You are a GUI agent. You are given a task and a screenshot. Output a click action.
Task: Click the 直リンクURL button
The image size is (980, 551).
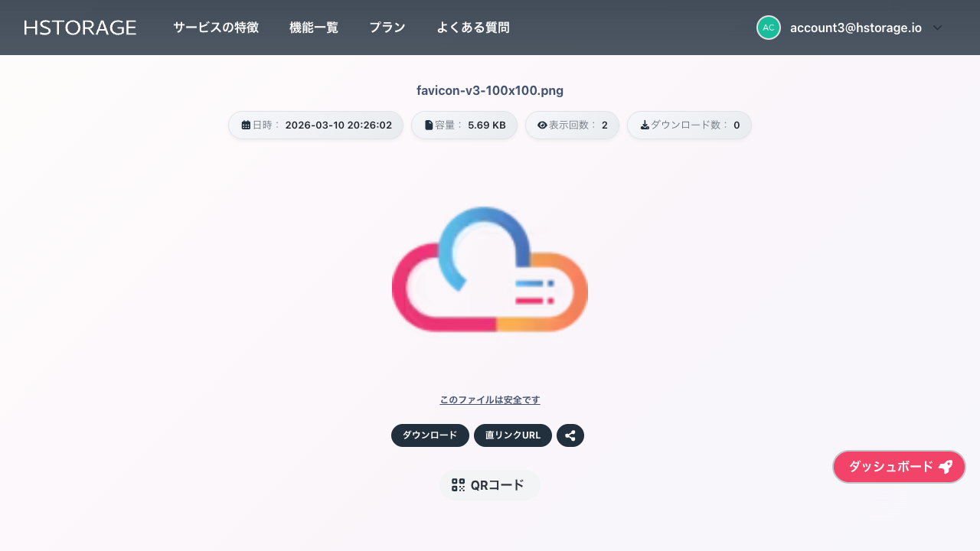[x=513, y=435]
